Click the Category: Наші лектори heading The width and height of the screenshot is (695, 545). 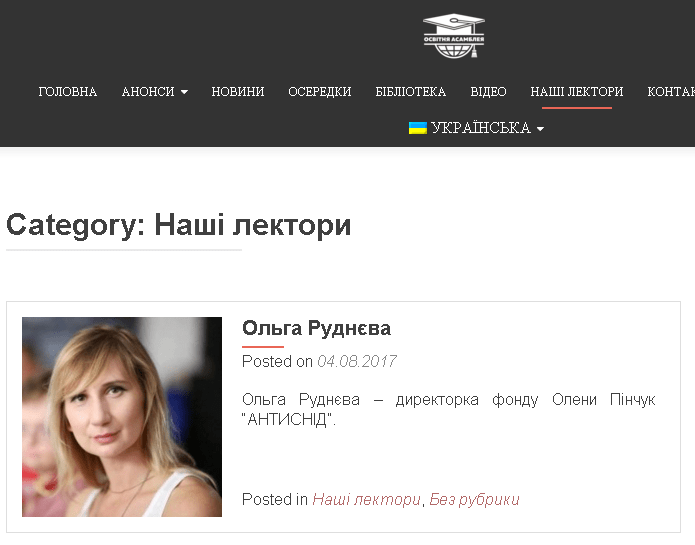(x=179, y=225)
